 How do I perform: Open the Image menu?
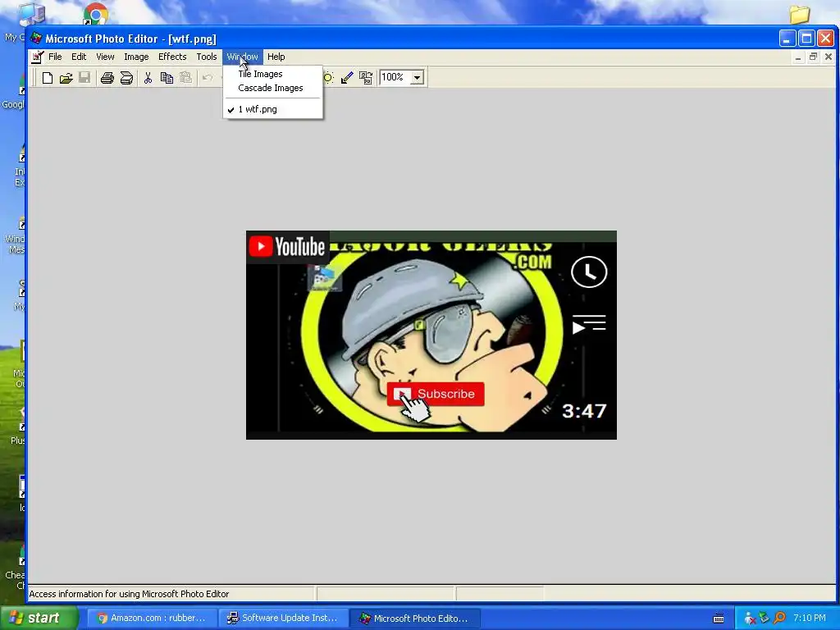point(136,57)
